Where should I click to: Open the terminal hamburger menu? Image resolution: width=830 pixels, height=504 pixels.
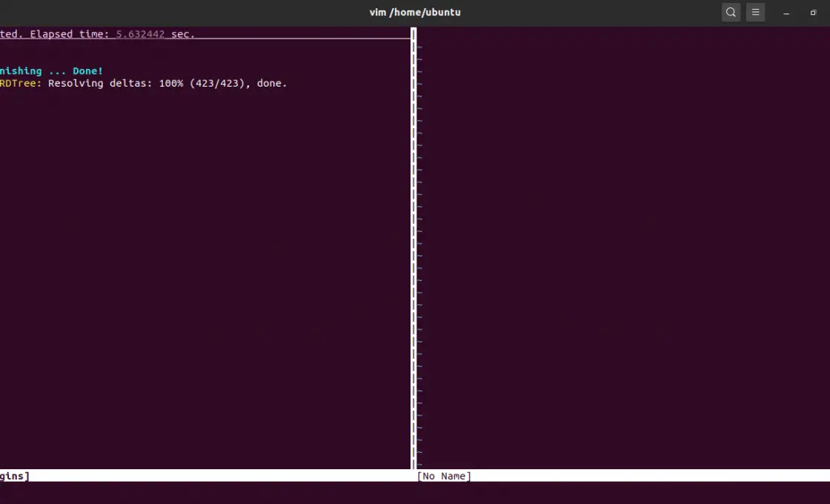[755, 12]
